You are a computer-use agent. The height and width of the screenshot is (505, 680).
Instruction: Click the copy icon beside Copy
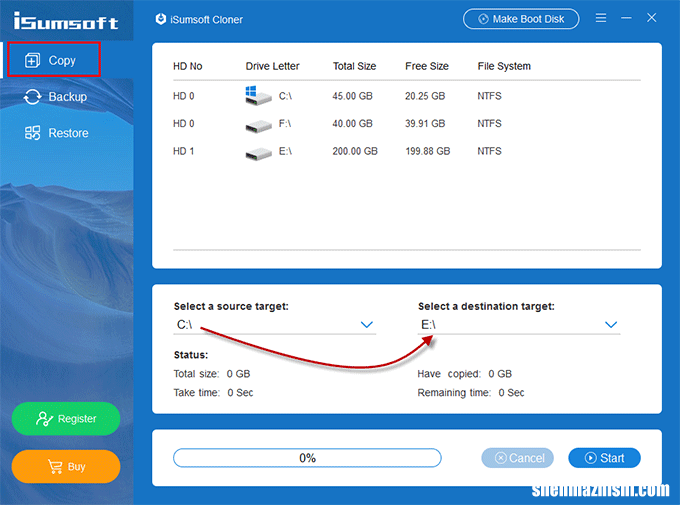[33, 60]
